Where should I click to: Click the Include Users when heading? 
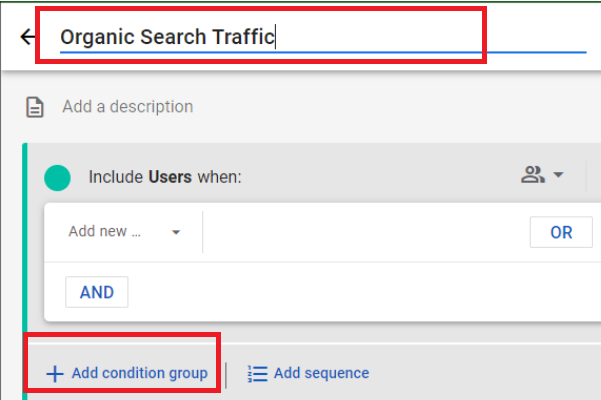[165, 177]
